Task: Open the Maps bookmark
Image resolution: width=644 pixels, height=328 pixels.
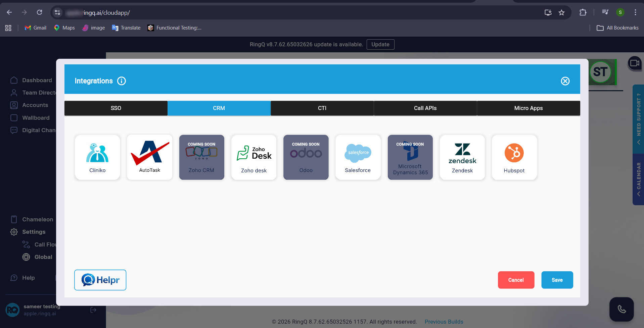Action: coord(64,28)
